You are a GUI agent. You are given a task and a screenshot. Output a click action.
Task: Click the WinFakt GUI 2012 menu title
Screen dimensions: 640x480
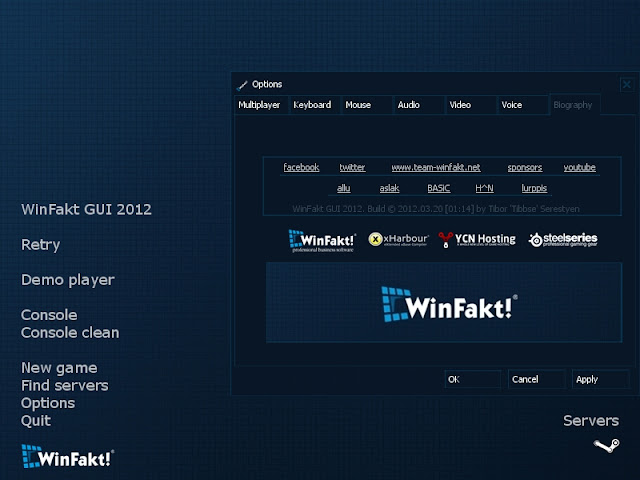pyautogui.click(x=87, y=209)
